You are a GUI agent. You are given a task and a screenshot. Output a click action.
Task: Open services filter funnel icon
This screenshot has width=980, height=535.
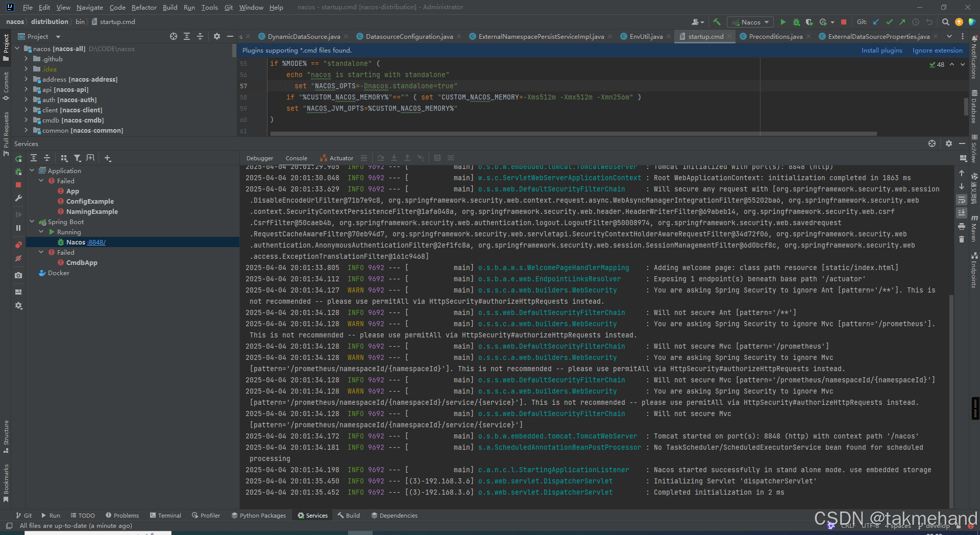click(x=77, y=158)
